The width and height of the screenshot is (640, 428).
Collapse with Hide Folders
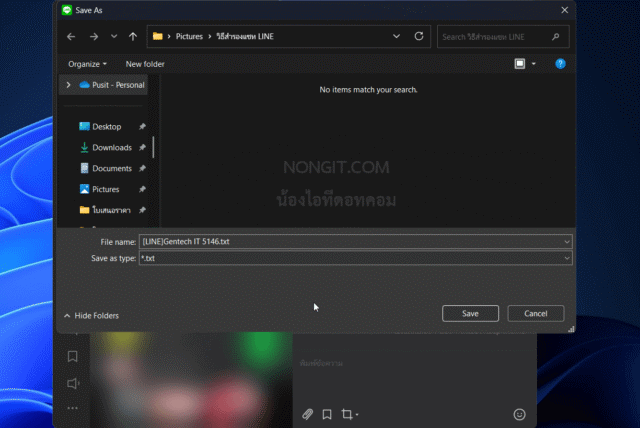[x=91, y=315]
